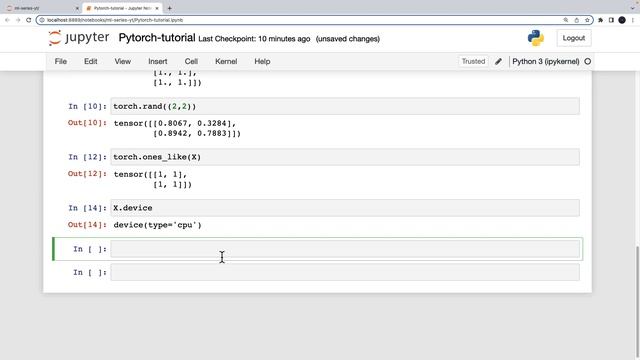Open the Chrome three-dot menu
The height and width of the screenshot is (360, 640).
tap(633, 20)
